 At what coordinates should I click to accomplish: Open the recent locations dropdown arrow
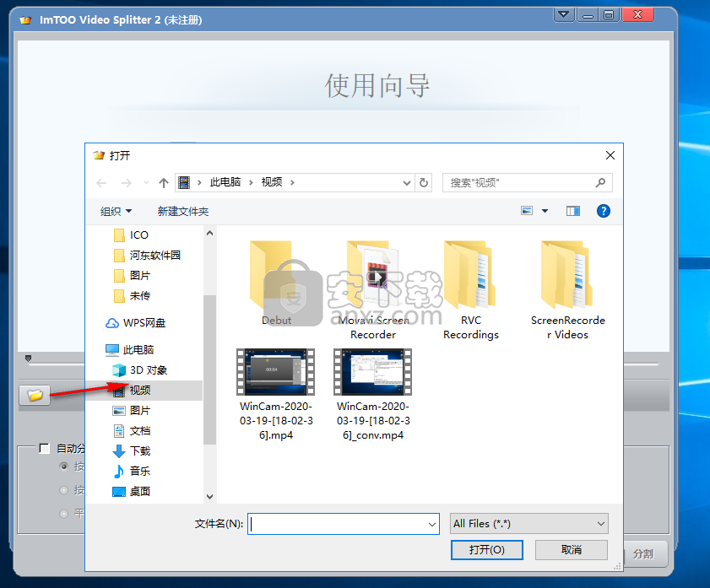(146, 183)
